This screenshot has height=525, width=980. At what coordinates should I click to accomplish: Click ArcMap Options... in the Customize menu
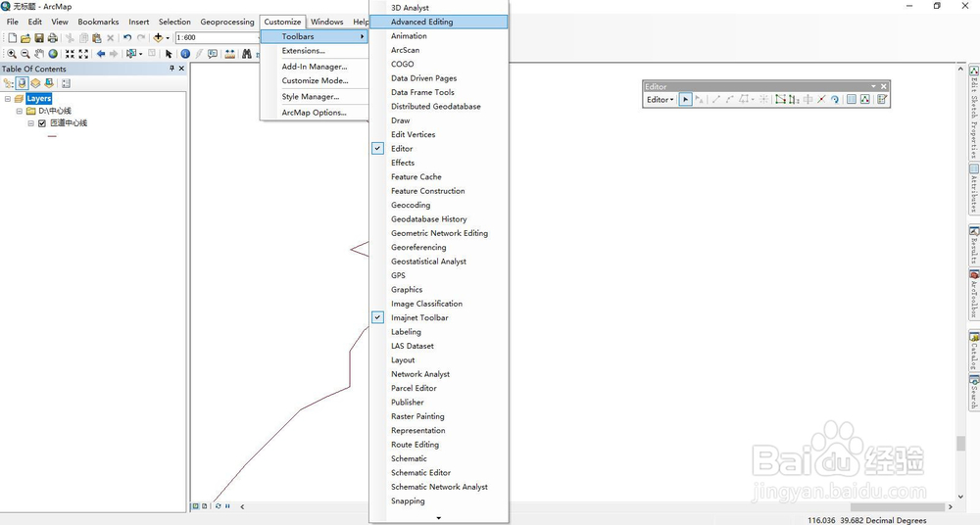tap(315, 113)
